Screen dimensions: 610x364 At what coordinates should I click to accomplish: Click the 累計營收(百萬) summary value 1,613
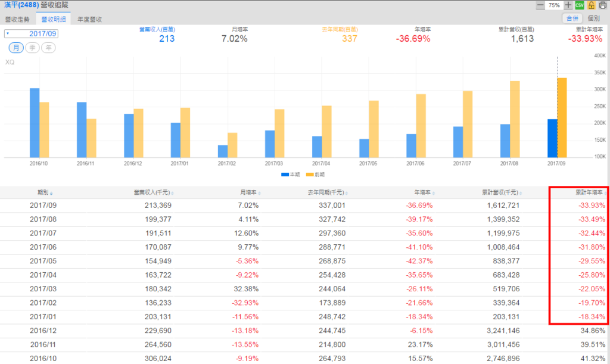pos(522,39)
